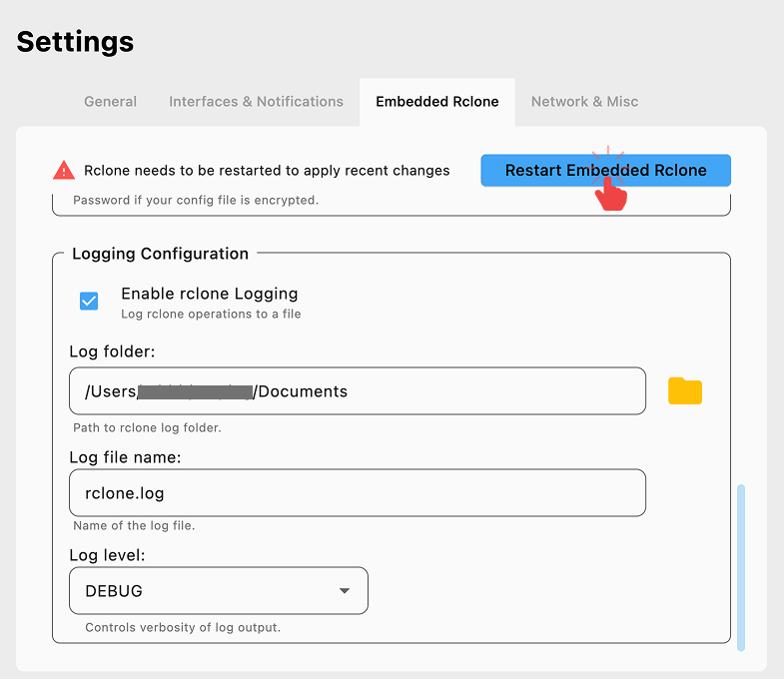This screenshot has height=679, width=784.
Task: Open the Log level DEBUG dropdown
Action: [x=219, y=590]
